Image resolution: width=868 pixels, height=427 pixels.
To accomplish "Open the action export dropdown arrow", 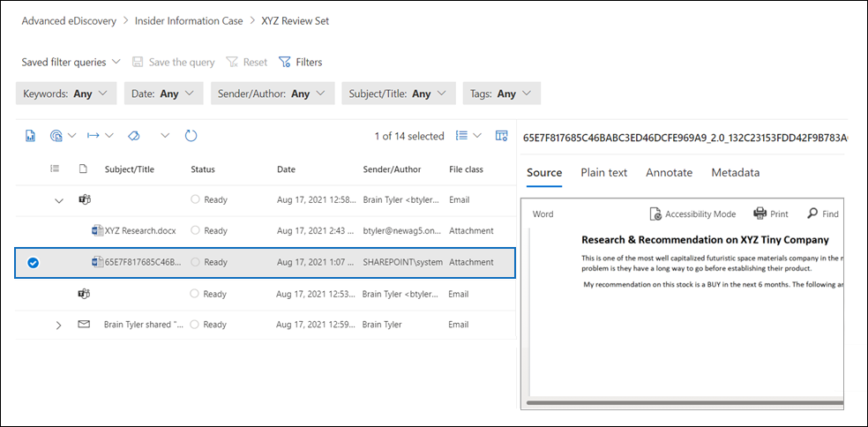I will [109, 136].
